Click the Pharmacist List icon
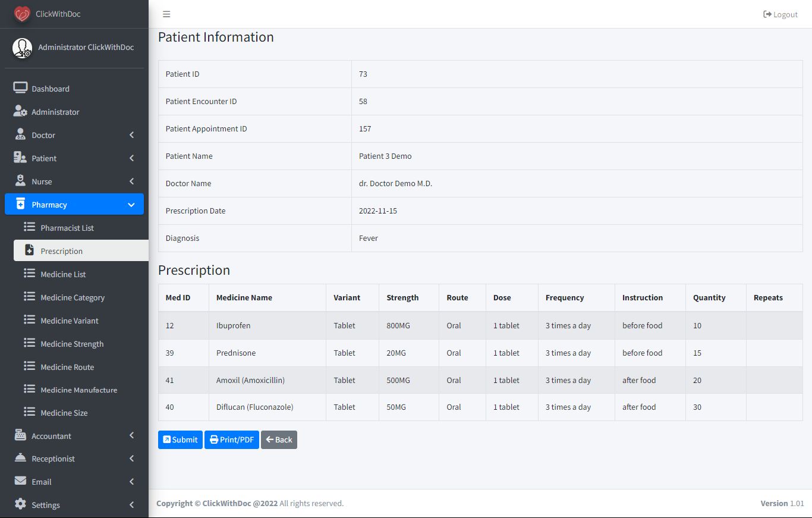812x518 pixels. pos(29,228)
